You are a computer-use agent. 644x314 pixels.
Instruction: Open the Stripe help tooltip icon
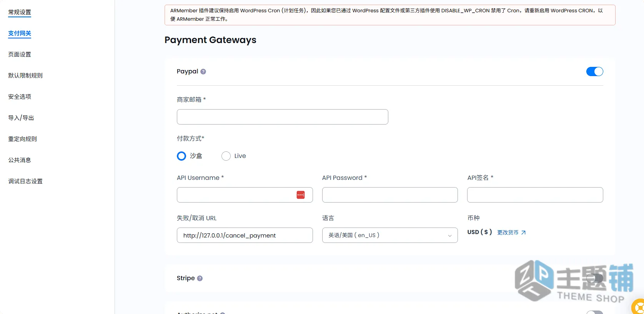(200, 278)
